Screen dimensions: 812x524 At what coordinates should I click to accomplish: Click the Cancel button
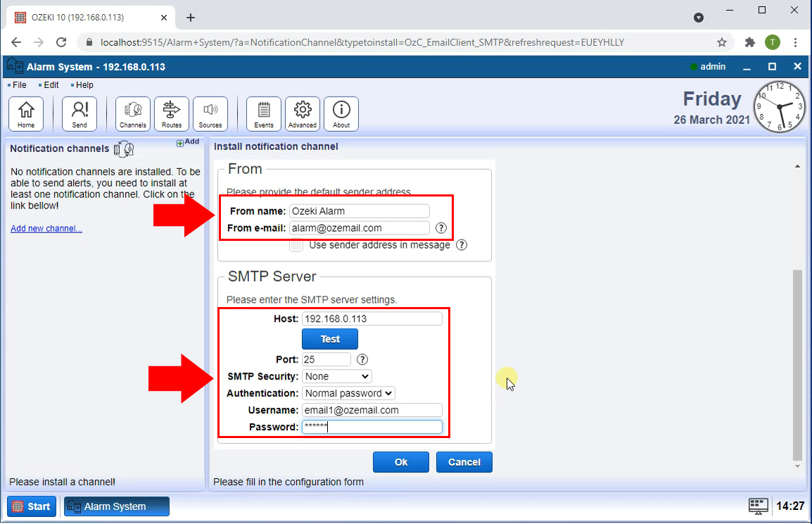pyautogui.click(x=464, y=462)
